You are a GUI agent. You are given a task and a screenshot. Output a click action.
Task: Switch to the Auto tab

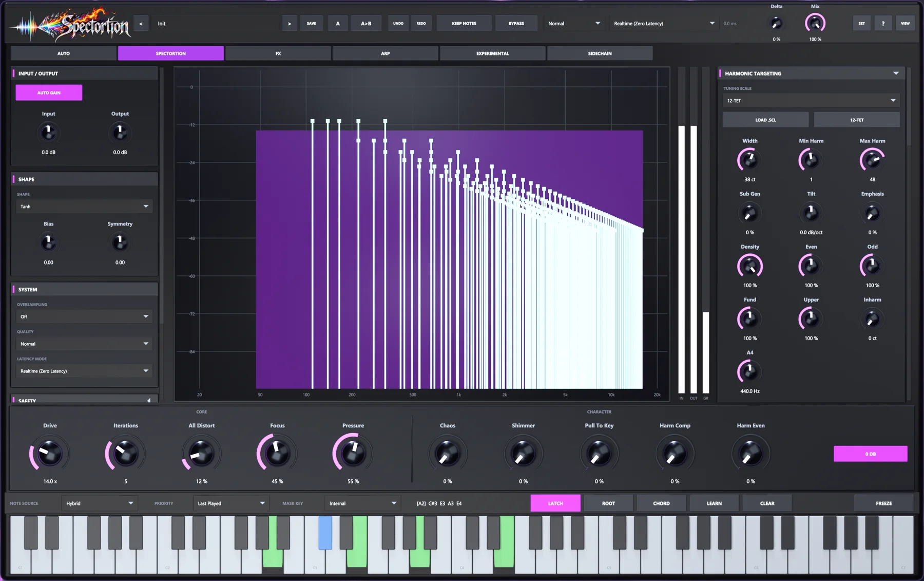64,53
